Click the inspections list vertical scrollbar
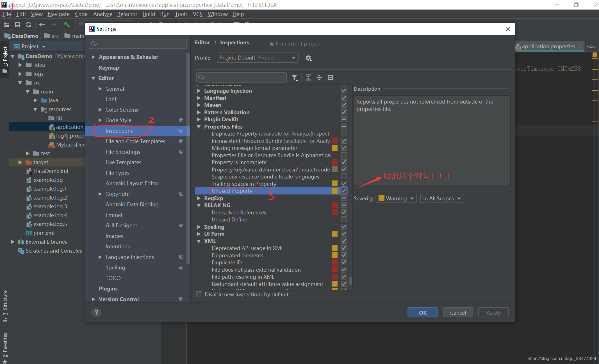Screen dimensions: 599x364 [350, 281]
